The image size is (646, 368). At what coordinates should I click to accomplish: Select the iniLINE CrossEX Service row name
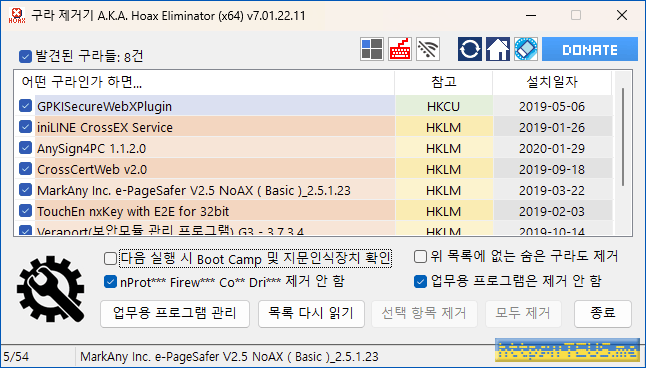click(105, 127)
